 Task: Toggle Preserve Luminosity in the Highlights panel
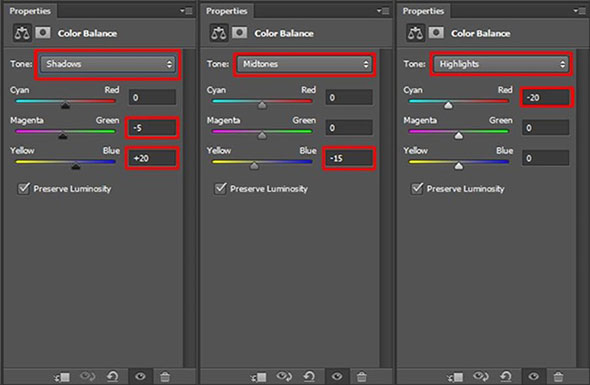tap(417, 188)
